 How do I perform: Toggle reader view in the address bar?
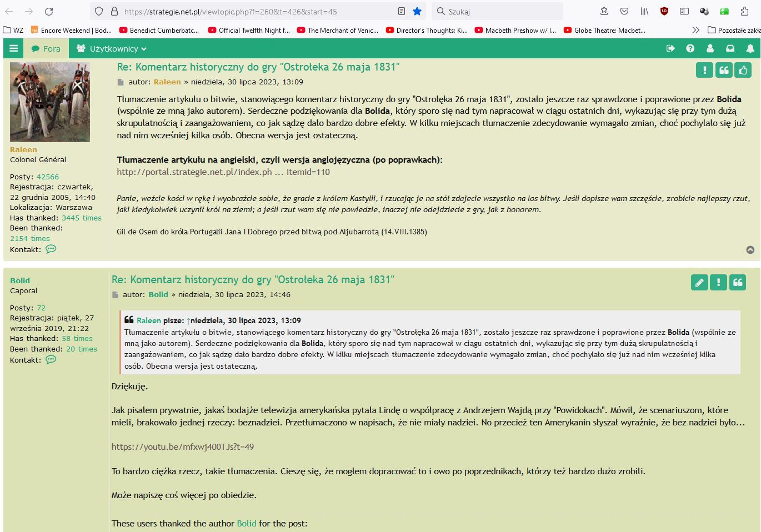point(402,11)
